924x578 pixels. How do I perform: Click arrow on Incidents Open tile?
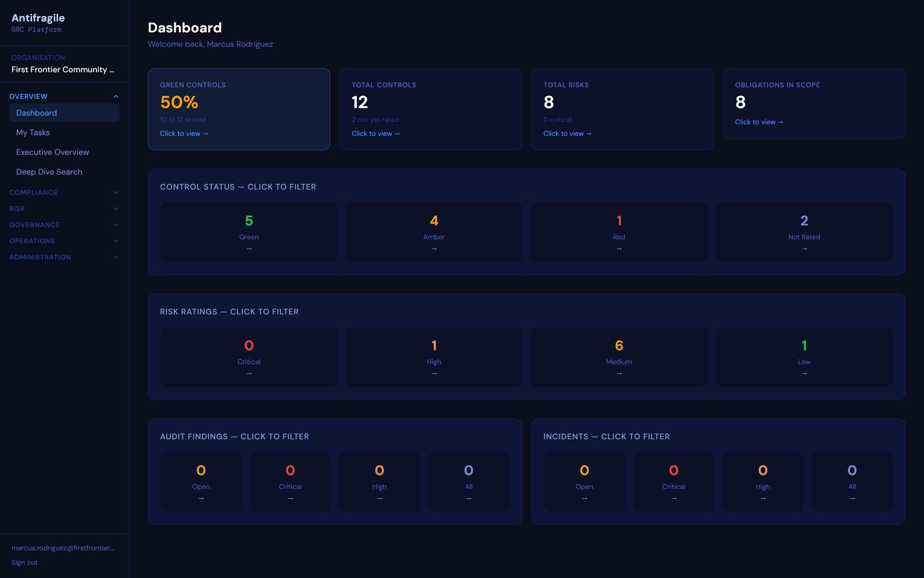click(x=584, y=499)
